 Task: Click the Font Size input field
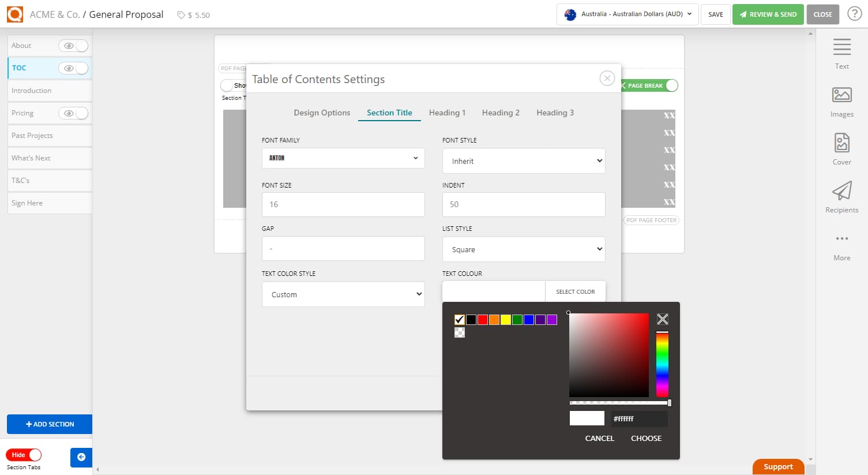pos(343,205)
